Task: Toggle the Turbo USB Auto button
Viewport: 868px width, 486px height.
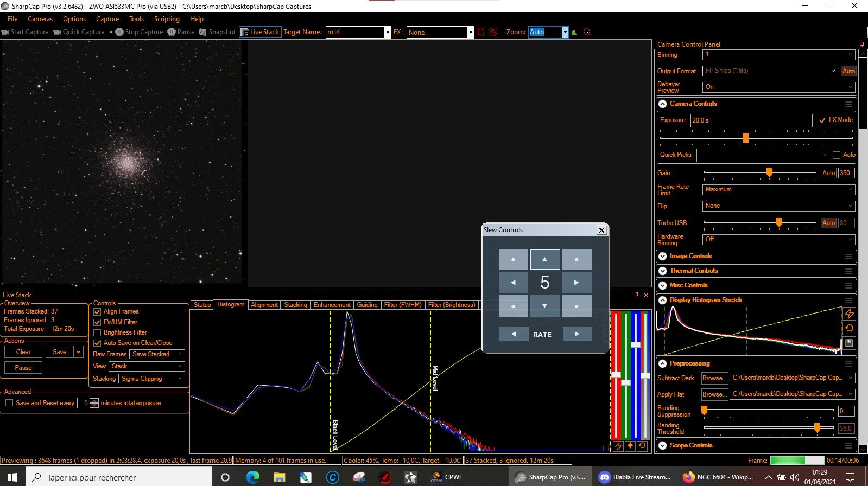Action: (x=828, y=223)
